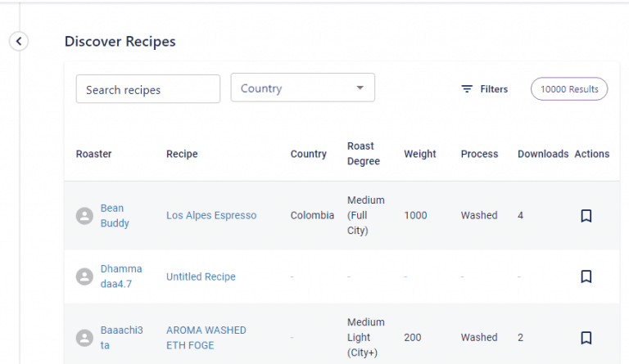Sort by the Weight column header

coord(419,154)
